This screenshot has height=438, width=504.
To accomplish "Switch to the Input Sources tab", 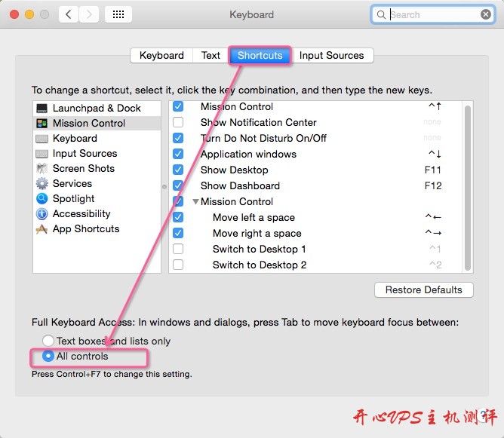I will (x=331, y=56).
